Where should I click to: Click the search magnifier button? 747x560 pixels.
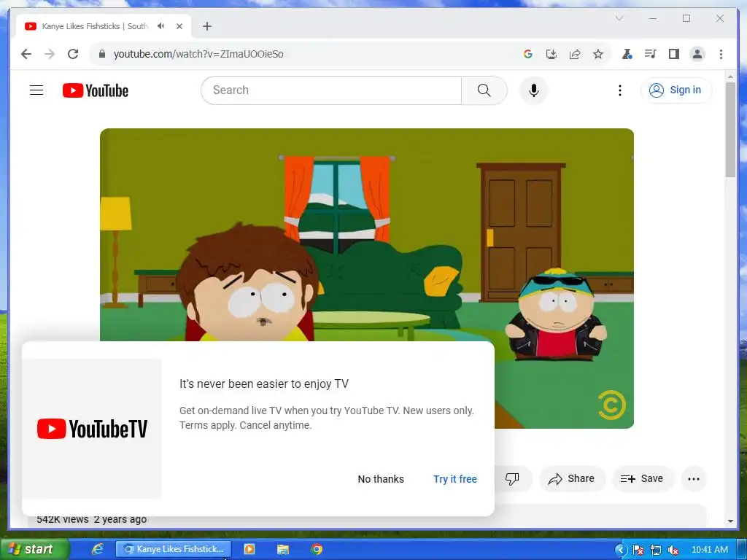[484, 90]
